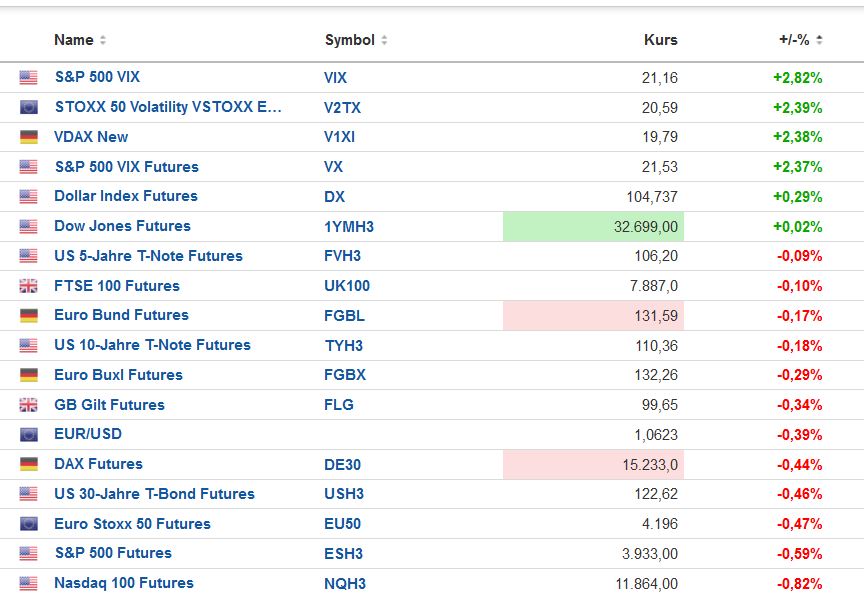Viewport: 864px width, 604px height.
Task: Click the Kurs column header
Action: click(661, 40)
